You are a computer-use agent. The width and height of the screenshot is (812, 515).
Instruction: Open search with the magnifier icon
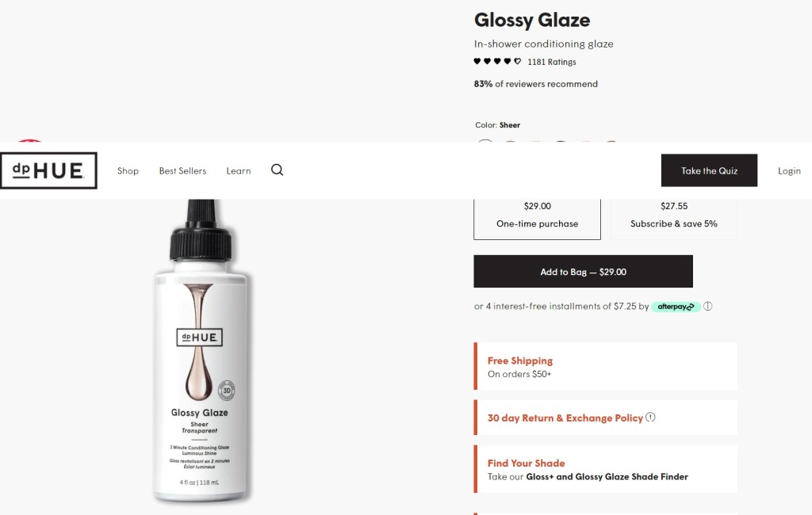(277, 170)
